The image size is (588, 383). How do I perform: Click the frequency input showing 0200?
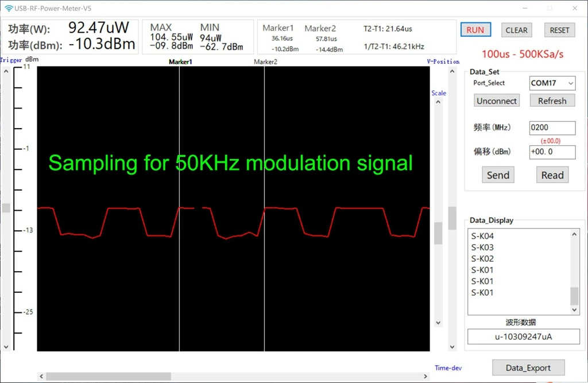coord(552,127)
